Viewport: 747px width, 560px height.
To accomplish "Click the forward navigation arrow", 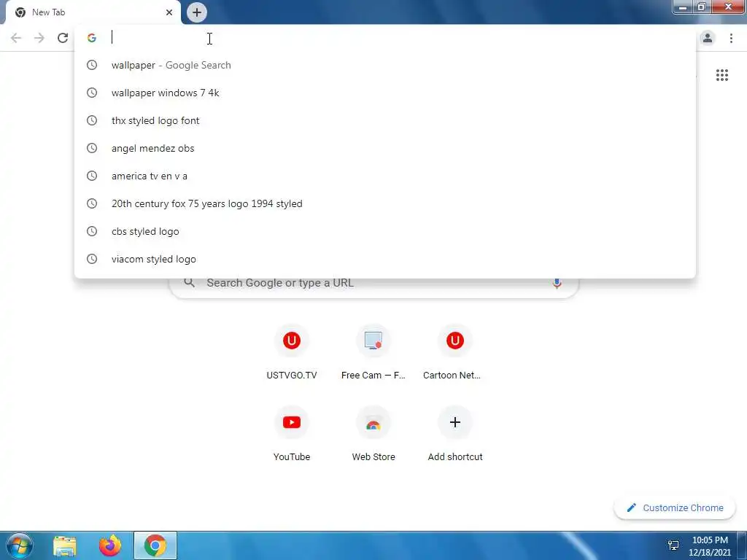I will coord(39,38).
